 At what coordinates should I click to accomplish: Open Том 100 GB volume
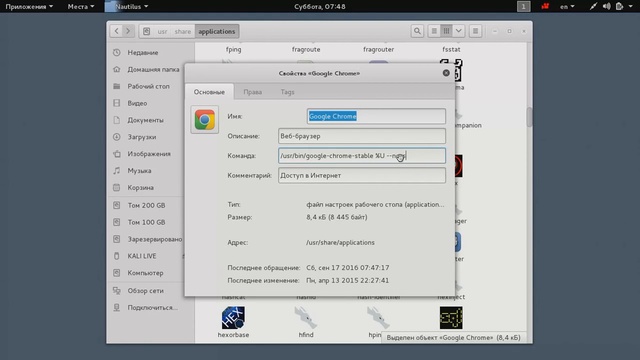[146, 222]
